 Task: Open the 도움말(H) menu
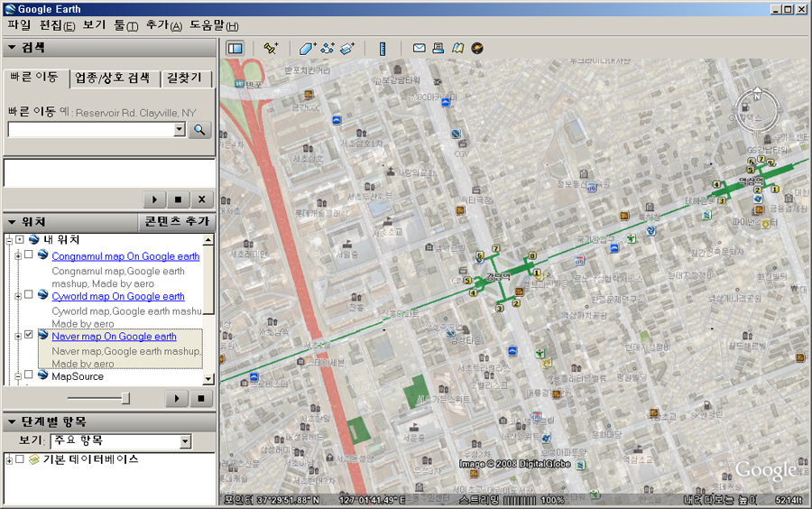click(x=214, y=25)
